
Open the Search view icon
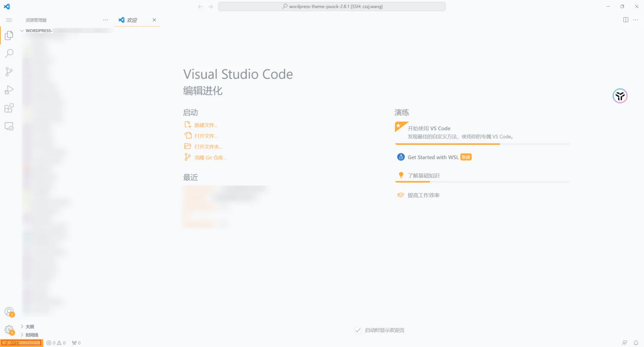click(x=9, y=54)
